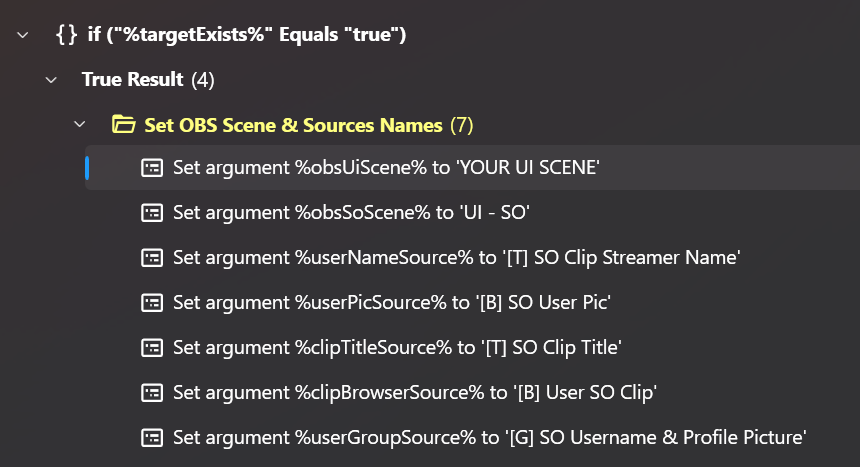This screenshot has width=860, height=467.
Task: Click the icon beside the %clipBrowserSource% argument
Action: pyautogui.click(x=151, y=392)
